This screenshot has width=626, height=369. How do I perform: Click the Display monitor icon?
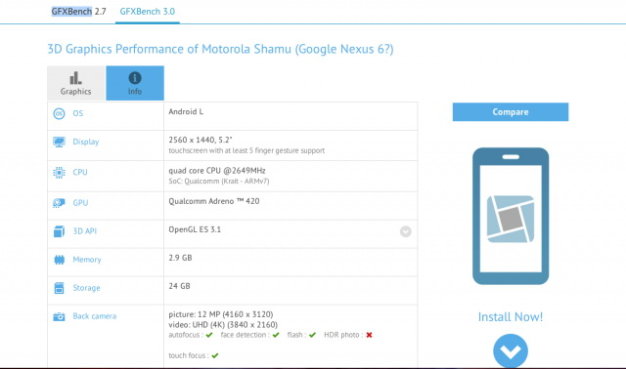coord(59,142)
